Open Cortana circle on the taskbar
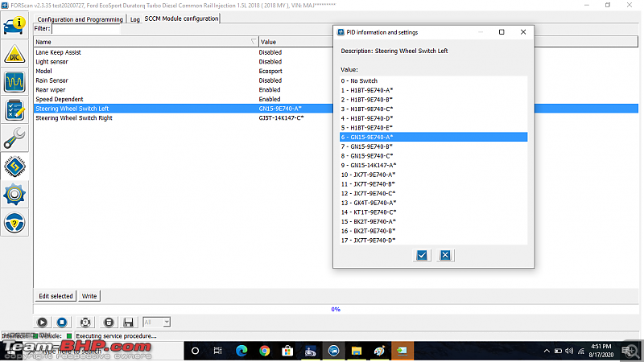Screen dimensions: 644x362 (195, 351)
